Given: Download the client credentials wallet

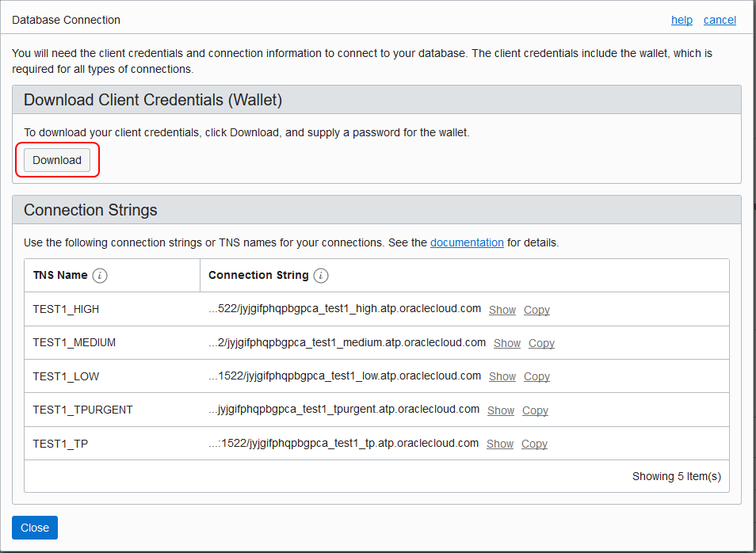Looking at the screenshot, I should [57, 160].
